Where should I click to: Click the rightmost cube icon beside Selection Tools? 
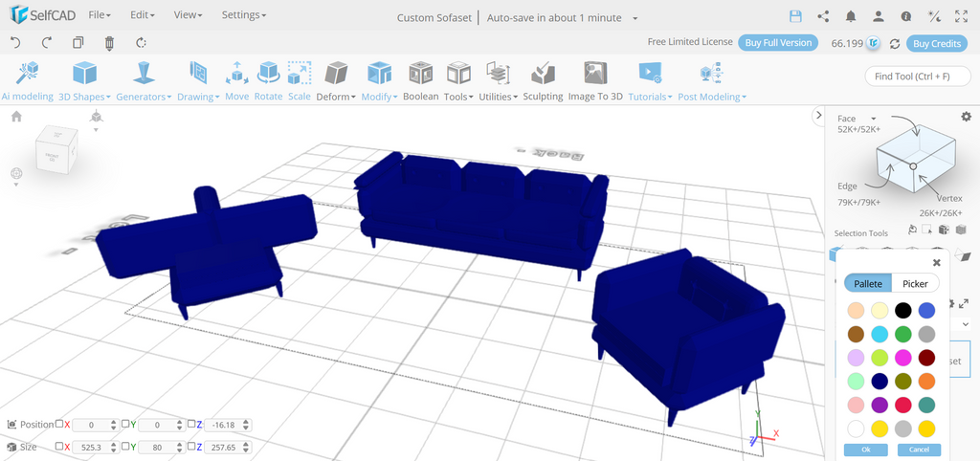[961, 230]
